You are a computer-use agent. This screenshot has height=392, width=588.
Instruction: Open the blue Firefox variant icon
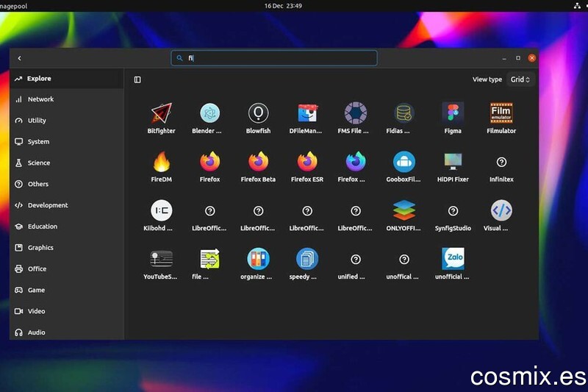coord(356,162)
